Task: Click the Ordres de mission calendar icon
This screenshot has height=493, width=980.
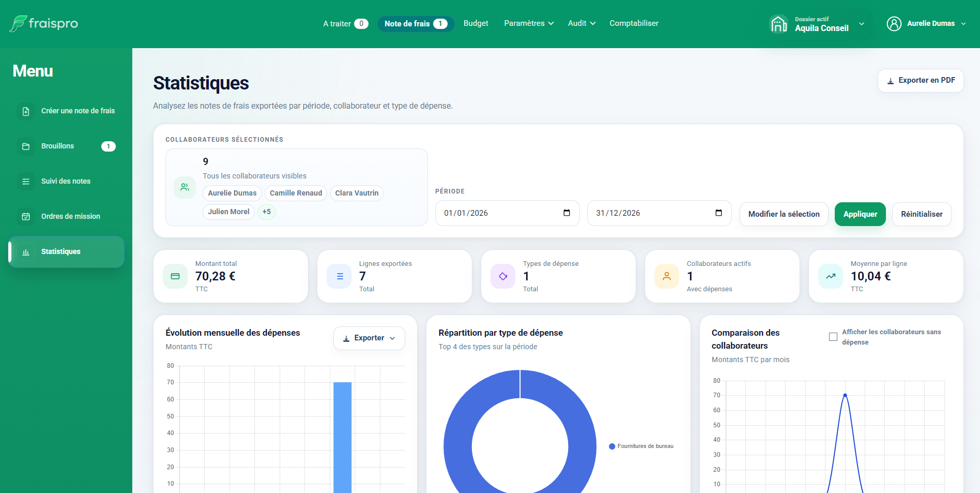Action: 26,217
